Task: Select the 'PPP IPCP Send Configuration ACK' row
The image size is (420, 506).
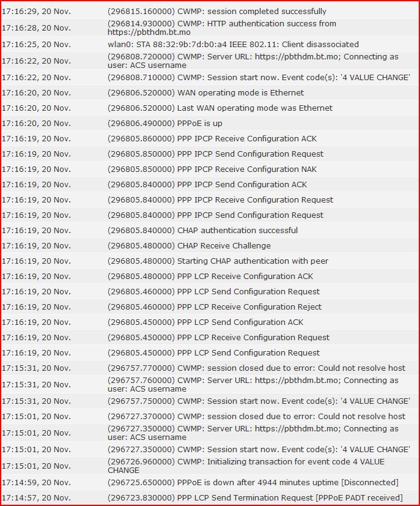Action: click(x=210, y=184)
